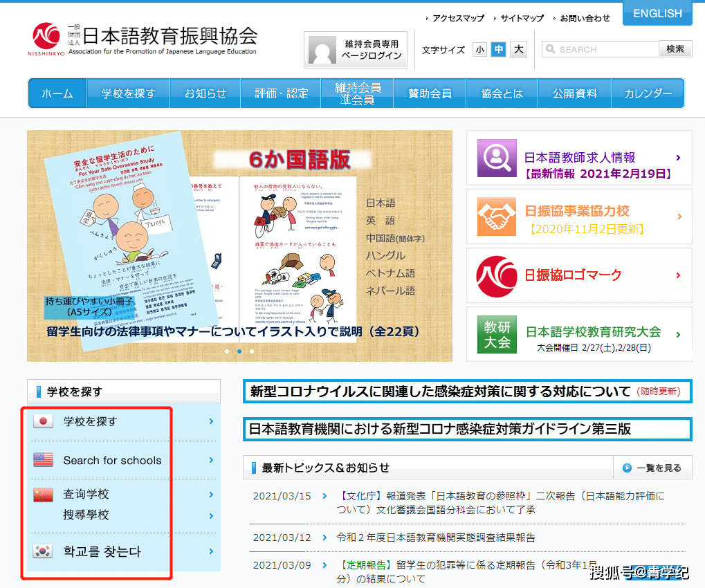Click the green 教研大会 icon
The height and width of the screenshot is (588, 705).
(x=497, y=334)
